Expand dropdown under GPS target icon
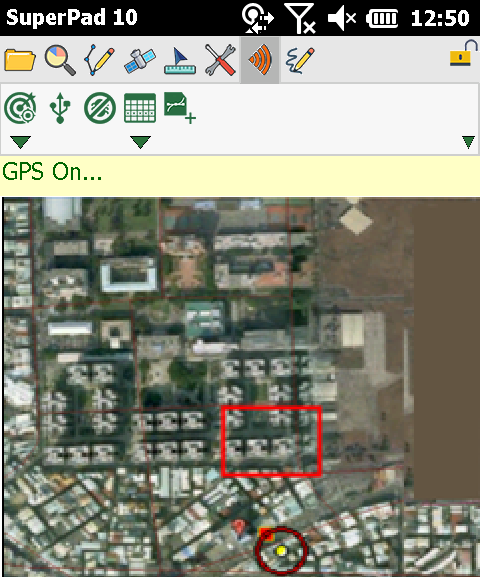Image resolution: width=480 pixels, height=577 pixels. pyautogui.click(x=21, y=142)
